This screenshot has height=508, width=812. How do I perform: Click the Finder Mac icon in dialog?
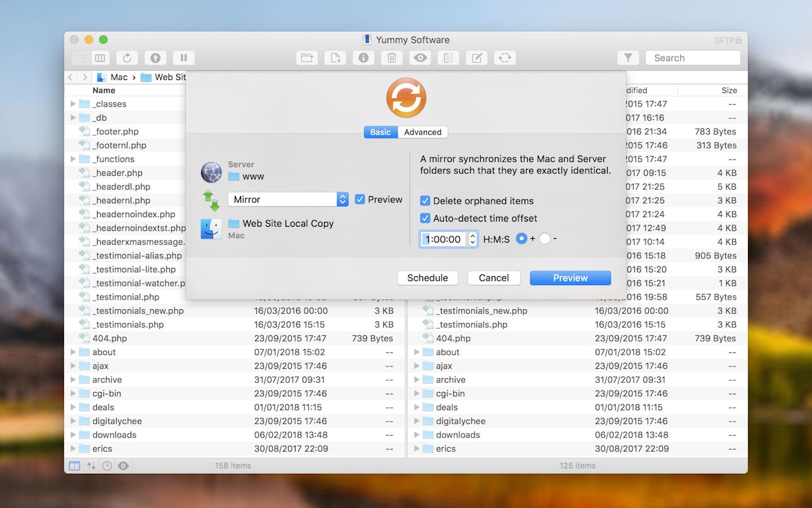[211, 229]
